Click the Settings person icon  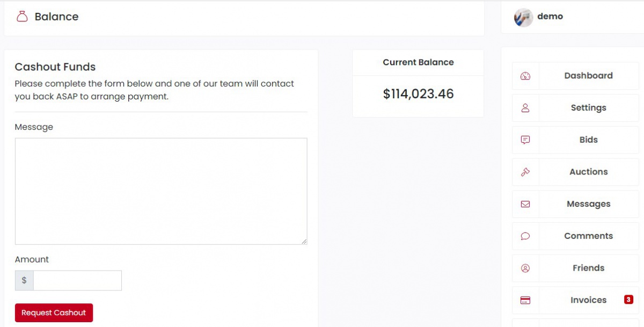coord(525,108)
